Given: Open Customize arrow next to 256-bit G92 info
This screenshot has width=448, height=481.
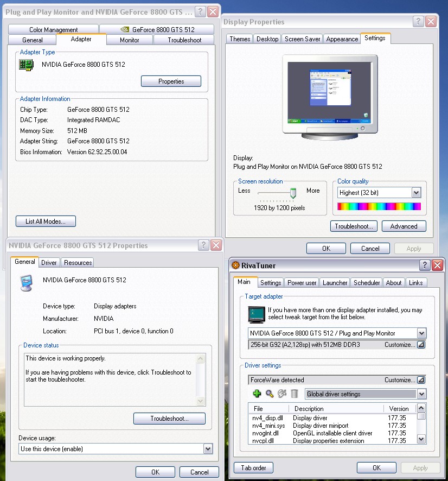Looking at the screenshot, I should click(x=421, y=345).
